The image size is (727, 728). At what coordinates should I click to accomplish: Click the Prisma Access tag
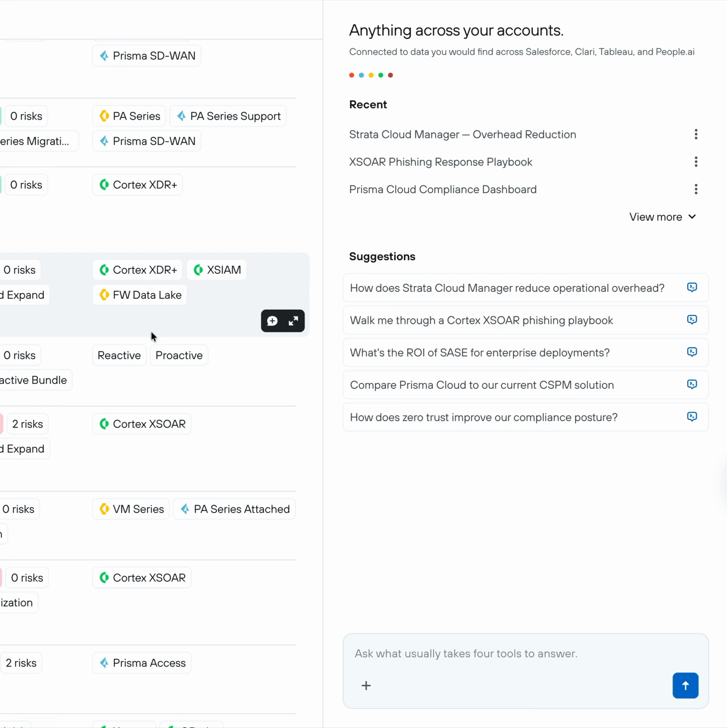(x=142, y=663)
